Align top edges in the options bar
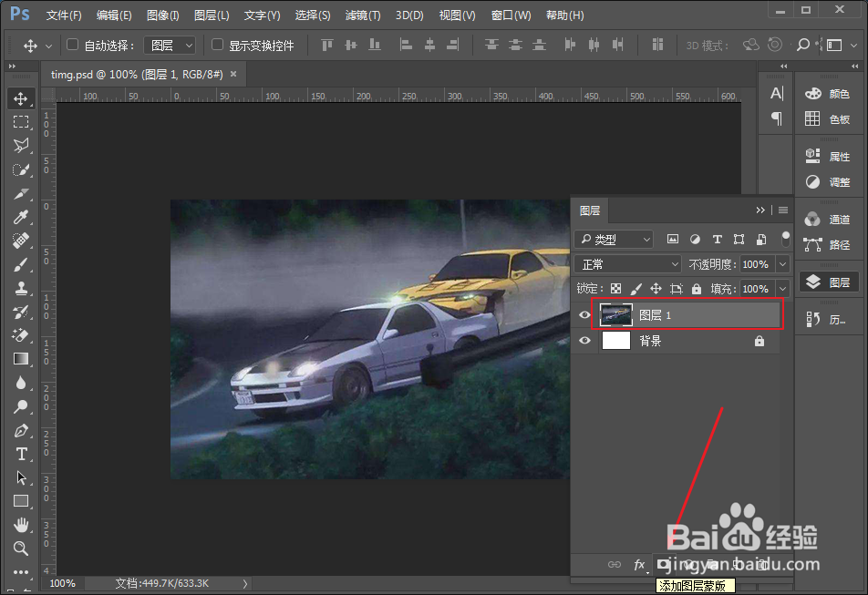Viewport: 868px width, 595px height. [x=327, y=45]
